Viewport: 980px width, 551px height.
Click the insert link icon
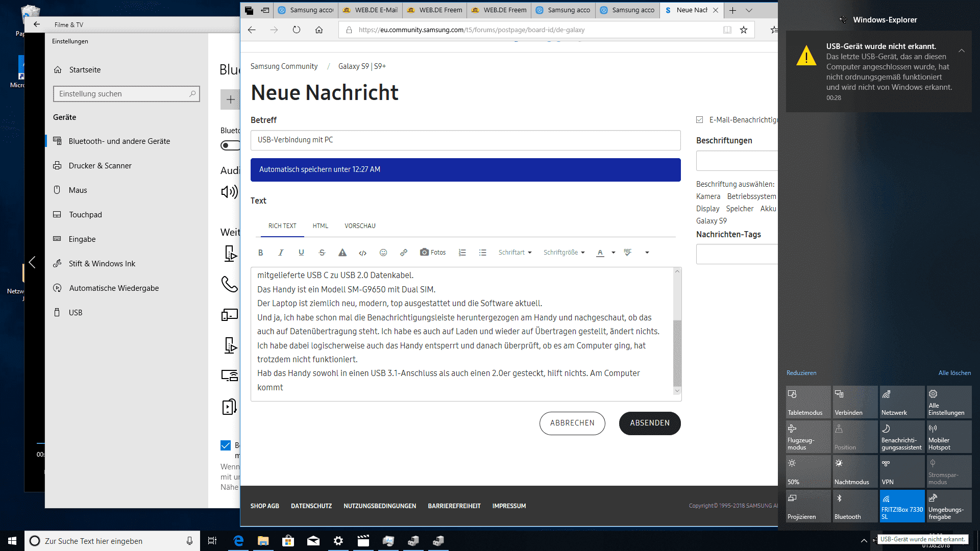404,253
